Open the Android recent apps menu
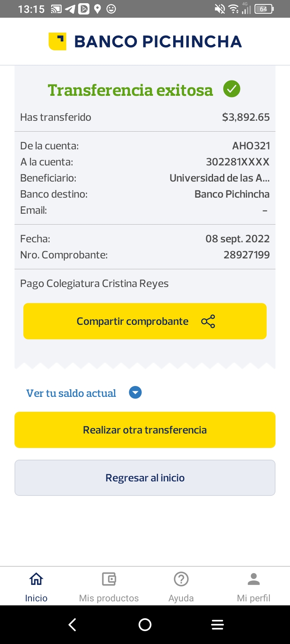Viewport: 290px width, 644px height. point(217,625)
